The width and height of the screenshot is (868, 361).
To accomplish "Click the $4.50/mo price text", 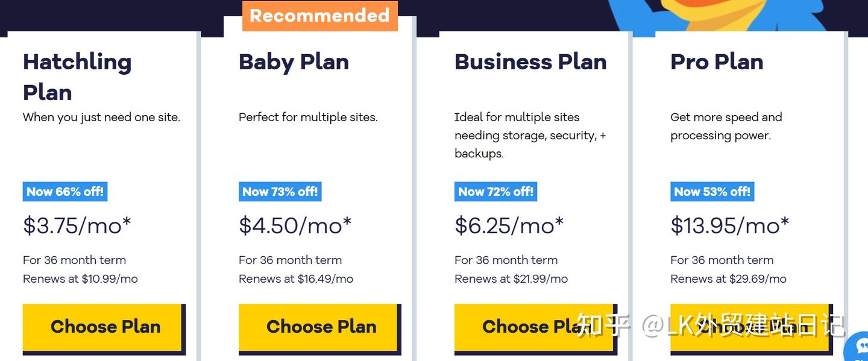I will click(x=295, y=225).
